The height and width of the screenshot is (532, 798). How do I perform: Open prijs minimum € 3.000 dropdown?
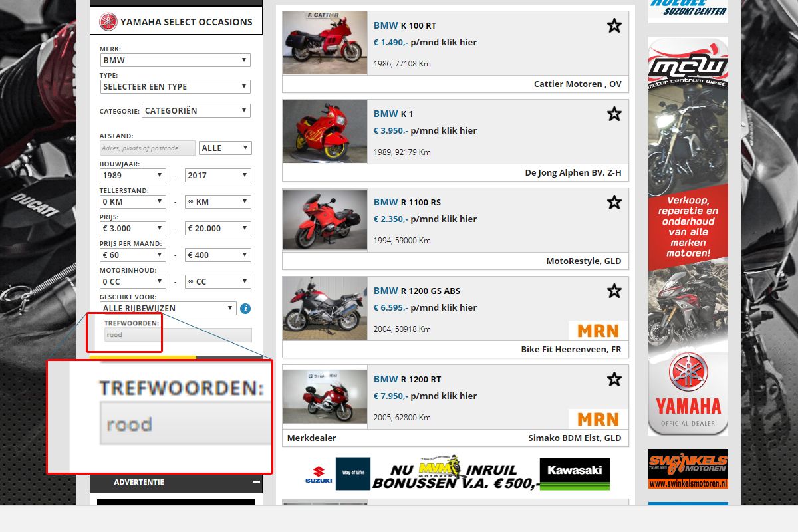click(x=132, y=229)
